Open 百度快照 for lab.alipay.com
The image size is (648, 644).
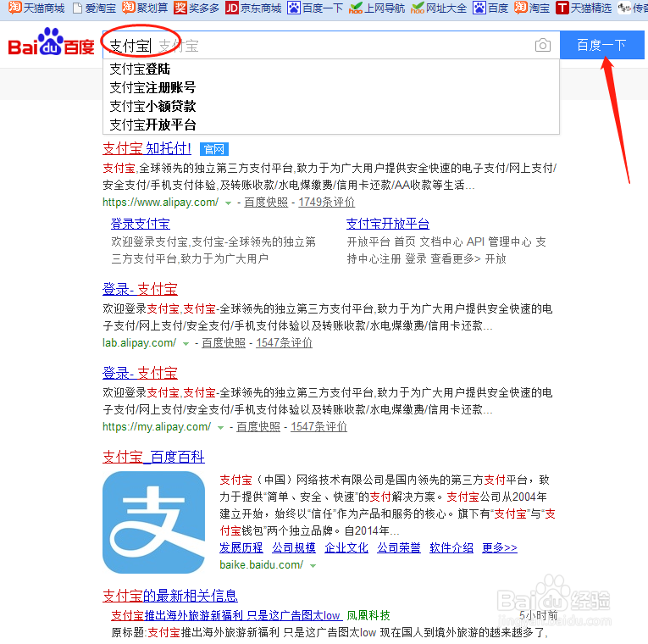tap(224, 342)
